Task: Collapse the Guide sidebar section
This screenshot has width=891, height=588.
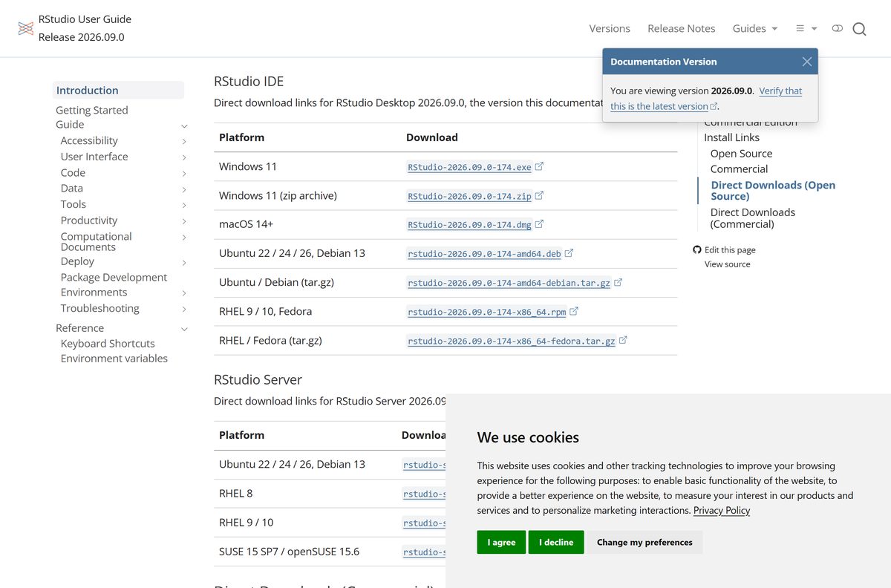Action: click(x=184, y=125)
